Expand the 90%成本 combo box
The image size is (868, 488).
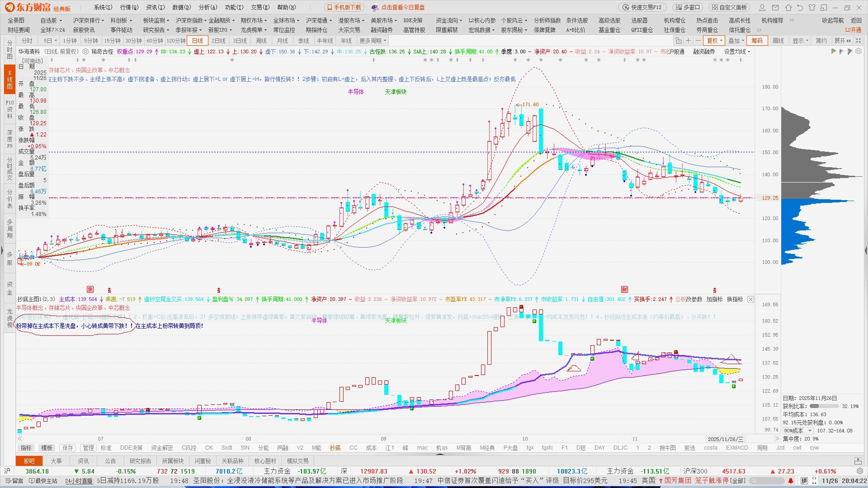798,431
